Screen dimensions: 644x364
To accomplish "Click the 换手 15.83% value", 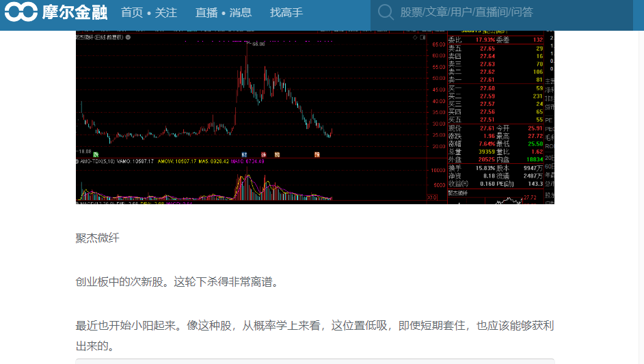I will coord(485,168).
